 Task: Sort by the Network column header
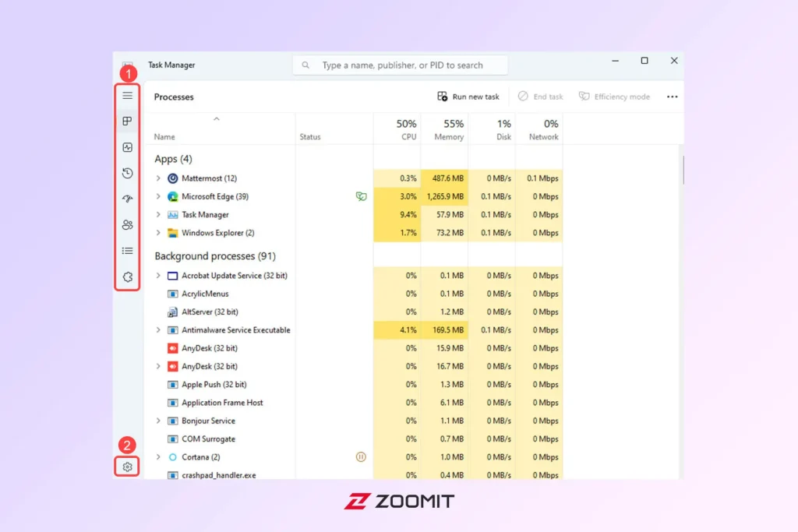pos(539,129)
